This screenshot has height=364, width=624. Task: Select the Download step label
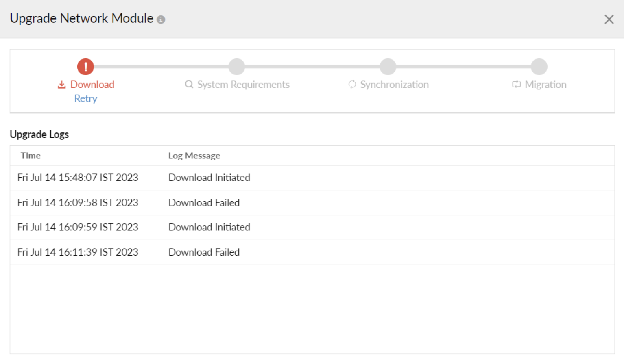click(92, 84)
